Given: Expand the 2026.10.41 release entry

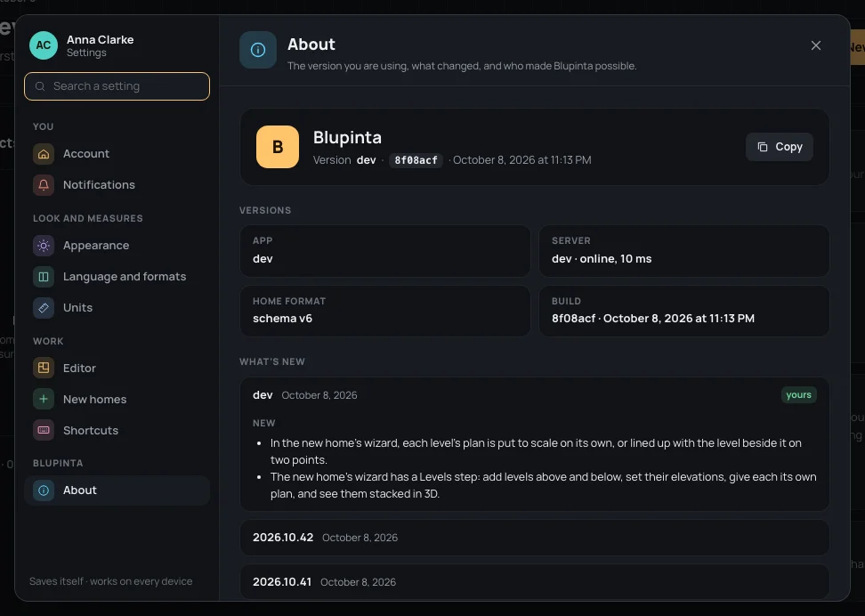Looking at the screenshot, I should pyautogui.click(x=535, y=582).
